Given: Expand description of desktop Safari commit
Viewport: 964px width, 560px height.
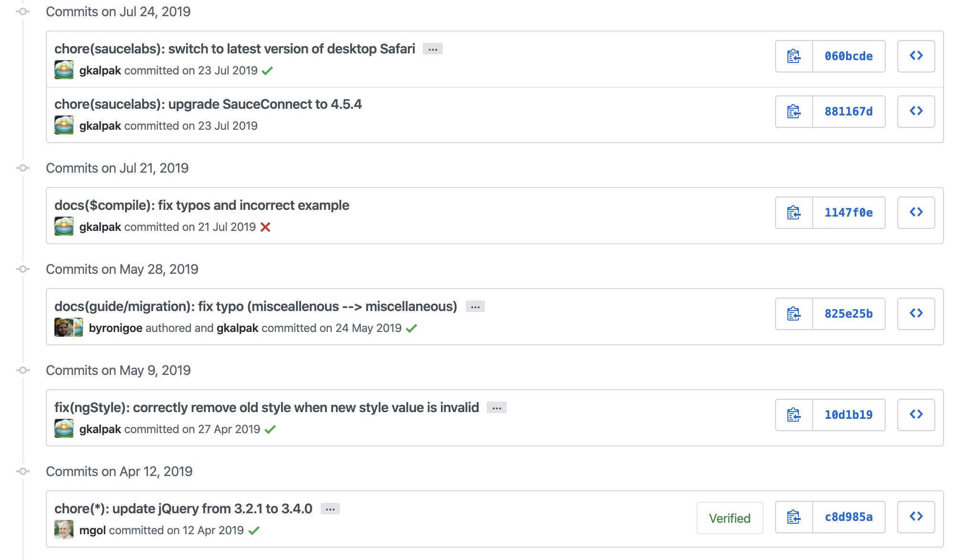Looking at the screenshot, I should 433,49.
